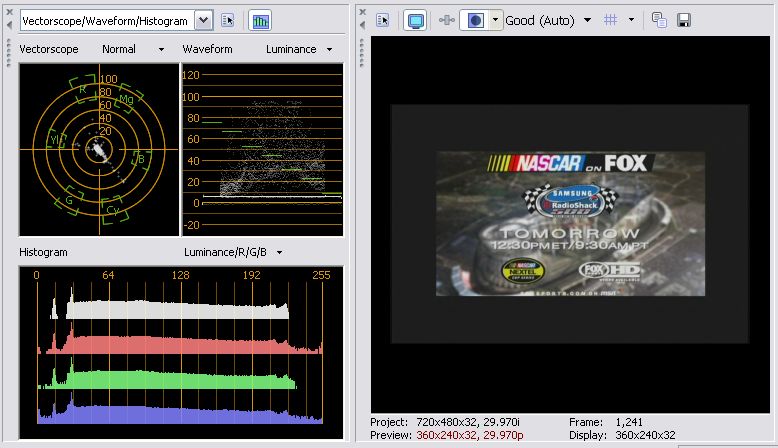
Task: Open preview quality dropdown arrow
Action: 587,20
